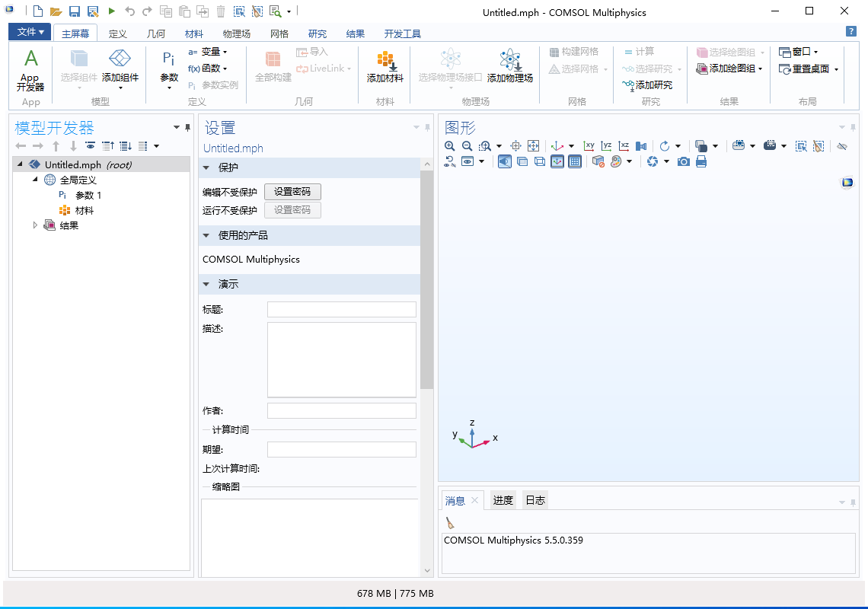The image size is (868, 609).
Task: Click 添加材料 icon
Action: tap(385, 66)
